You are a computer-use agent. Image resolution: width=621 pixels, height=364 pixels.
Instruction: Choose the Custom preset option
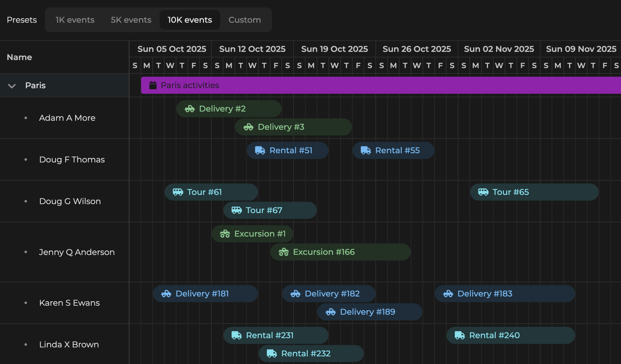click(245, 20)
